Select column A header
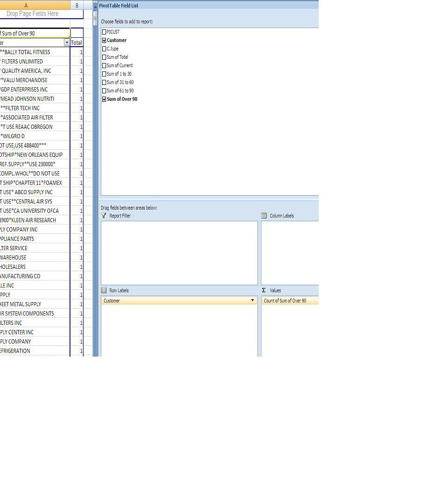This screenshot has width=448, height=478. pyautogui.click(x=26, y=5)
